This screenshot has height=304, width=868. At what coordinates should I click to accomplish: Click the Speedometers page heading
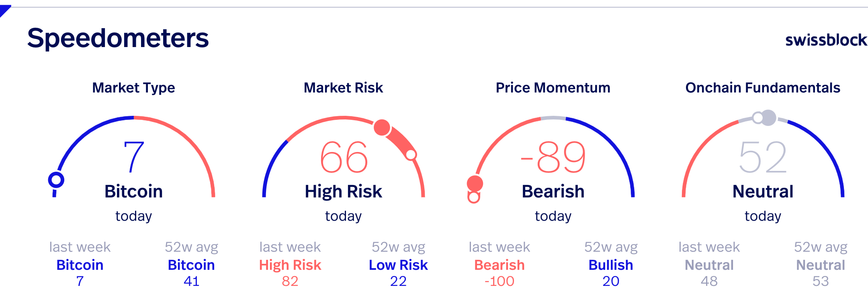pos(118,39)
